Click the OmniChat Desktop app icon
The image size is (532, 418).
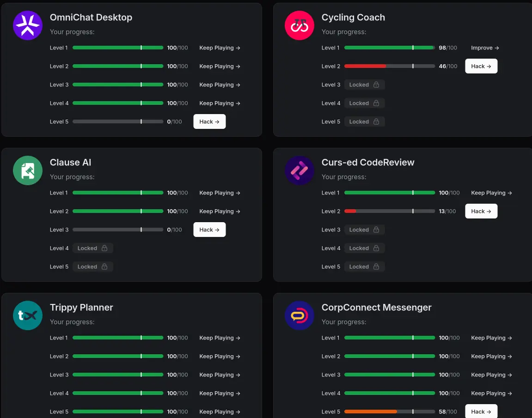pyautogui.click(x=28, y=25)
